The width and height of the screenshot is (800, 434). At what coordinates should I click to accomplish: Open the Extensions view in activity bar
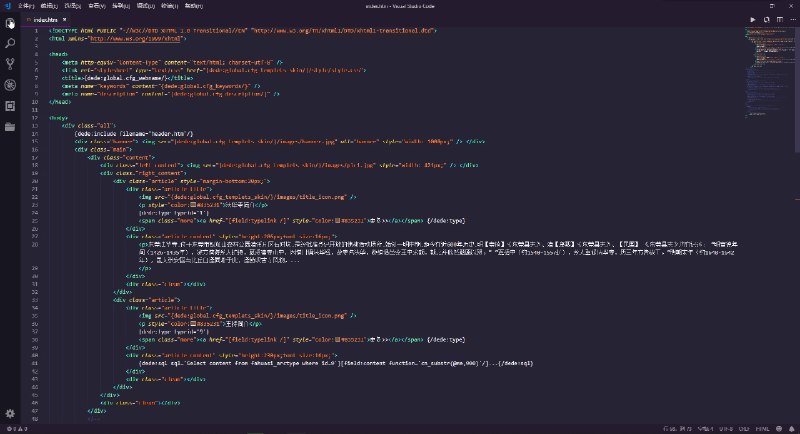click(x=10, y=106)
